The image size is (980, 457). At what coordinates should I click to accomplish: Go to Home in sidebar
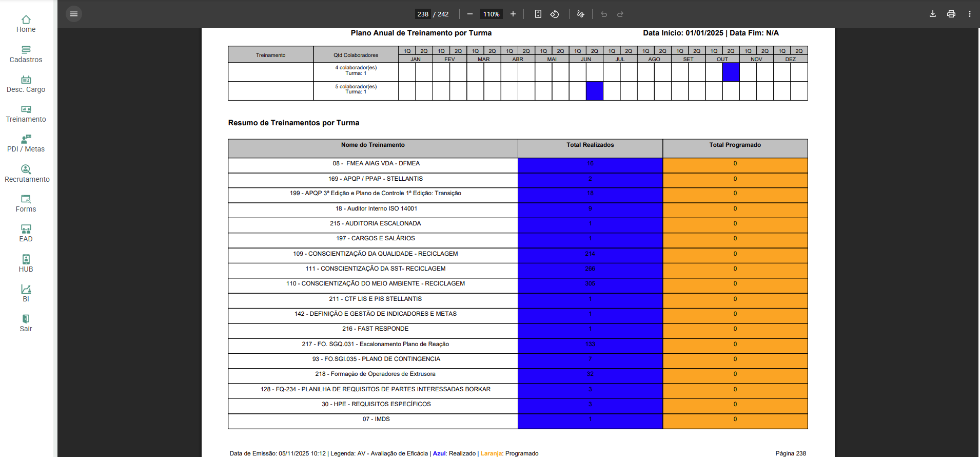[26, 24]
